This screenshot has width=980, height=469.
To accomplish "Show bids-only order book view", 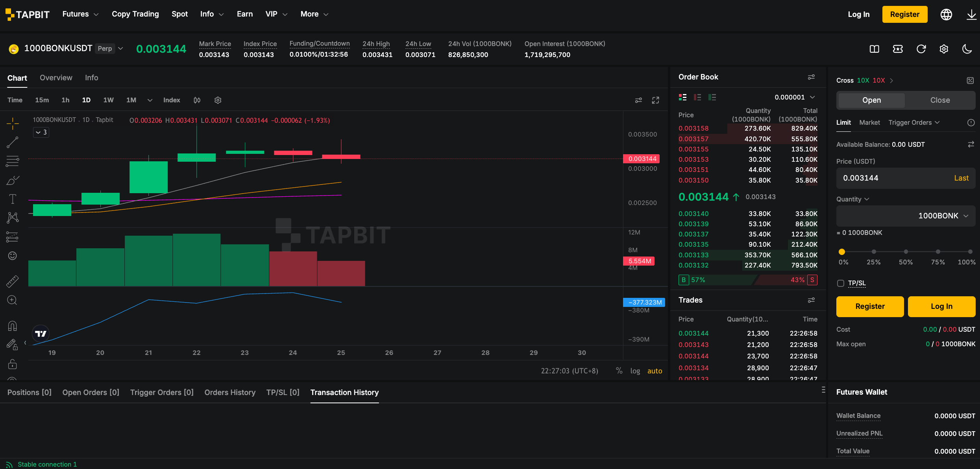I will tap(712, 97).
